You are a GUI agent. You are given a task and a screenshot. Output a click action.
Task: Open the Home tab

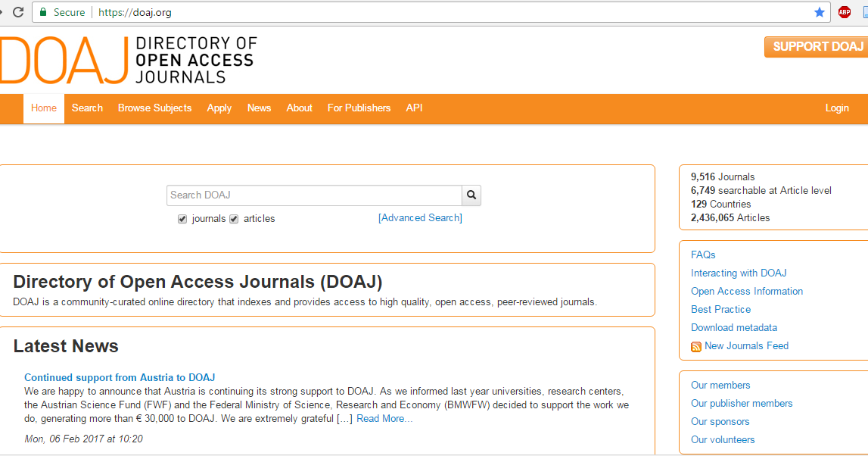click(x=44, y=108)
